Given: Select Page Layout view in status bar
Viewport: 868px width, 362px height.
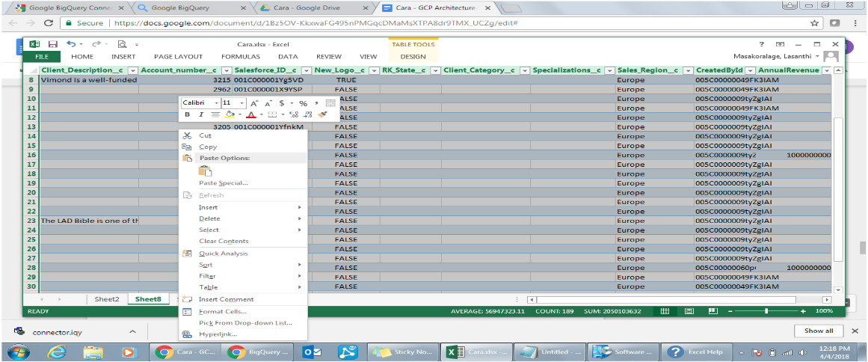Looking at the screenshot, I should click(x=690, y=310).
